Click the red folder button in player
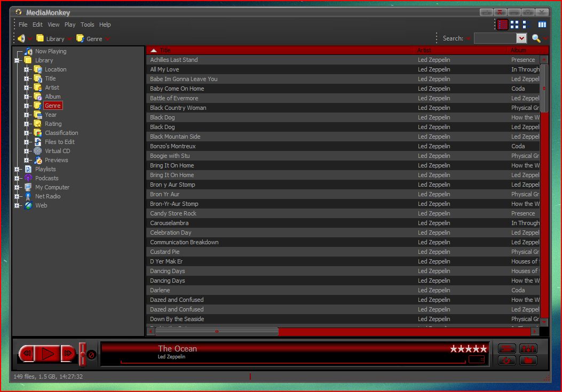 click(528, 360)
